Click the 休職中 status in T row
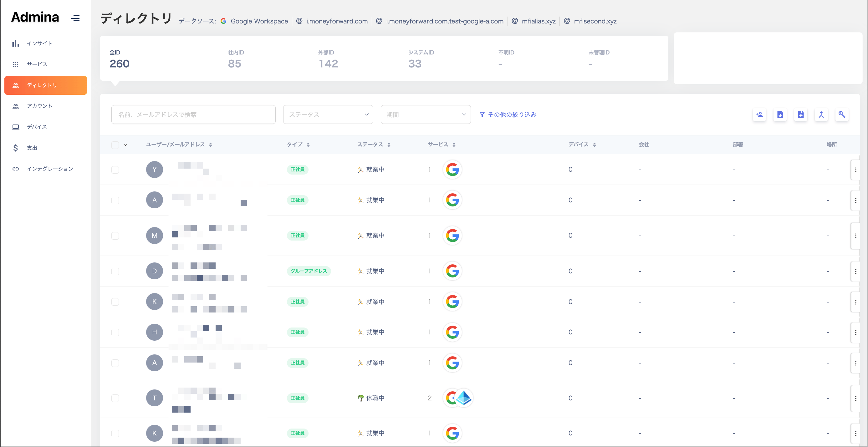This screenshot has width=868, height=447. pos(371,398)
